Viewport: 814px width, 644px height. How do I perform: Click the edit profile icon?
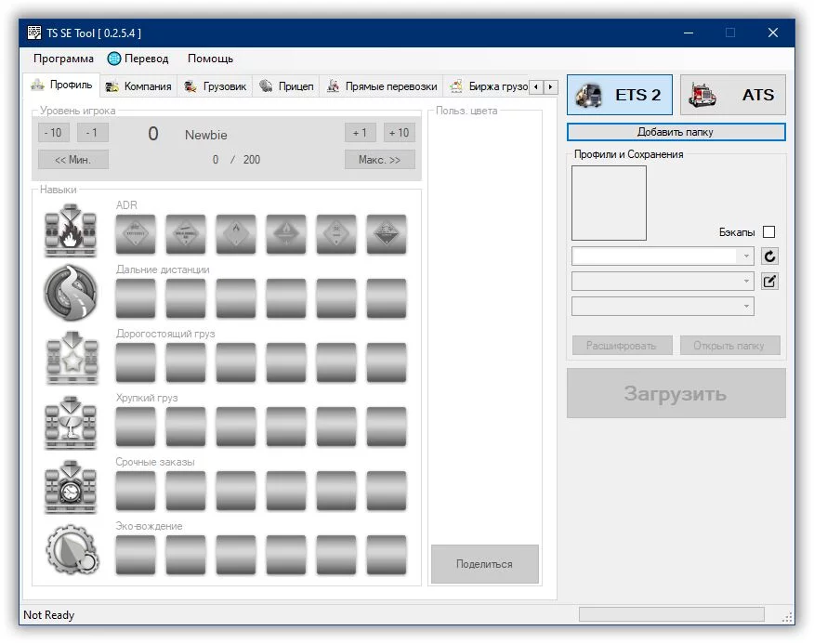[769, 281]
